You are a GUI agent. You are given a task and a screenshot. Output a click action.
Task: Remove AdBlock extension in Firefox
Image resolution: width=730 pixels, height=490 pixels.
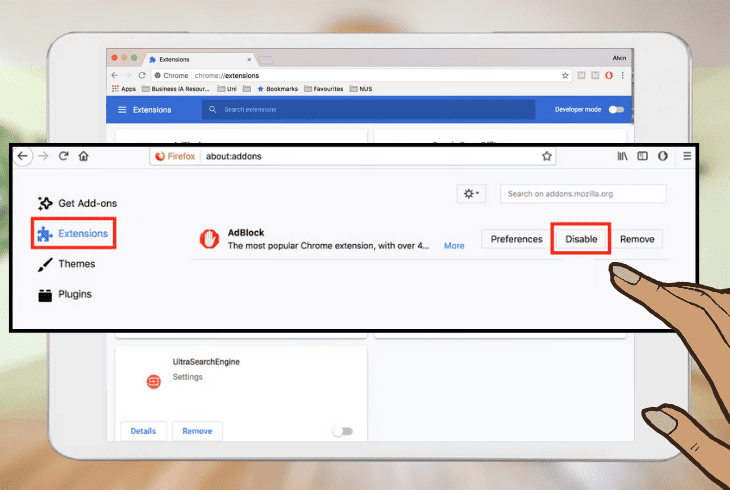tap(637, 239)
